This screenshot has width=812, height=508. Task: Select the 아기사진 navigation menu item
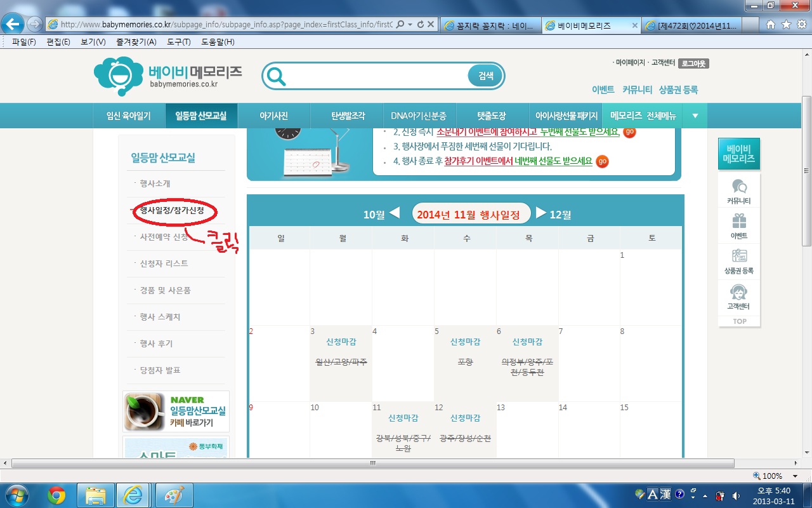[x=273, y=116]
